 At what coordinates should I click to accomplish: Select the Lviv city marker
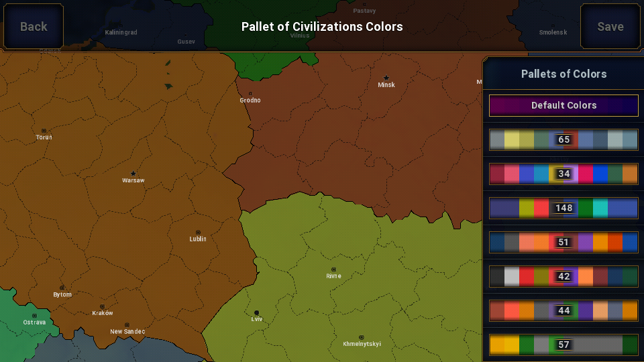tap(257, 313)
